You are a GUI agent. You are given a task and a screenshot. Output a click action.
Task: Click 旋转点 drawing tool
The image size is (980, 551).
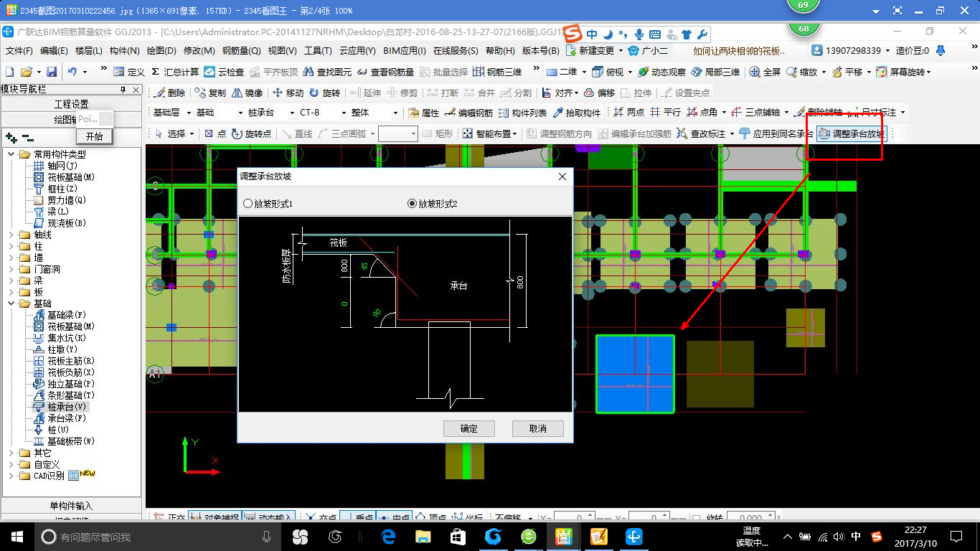[252, 133]
